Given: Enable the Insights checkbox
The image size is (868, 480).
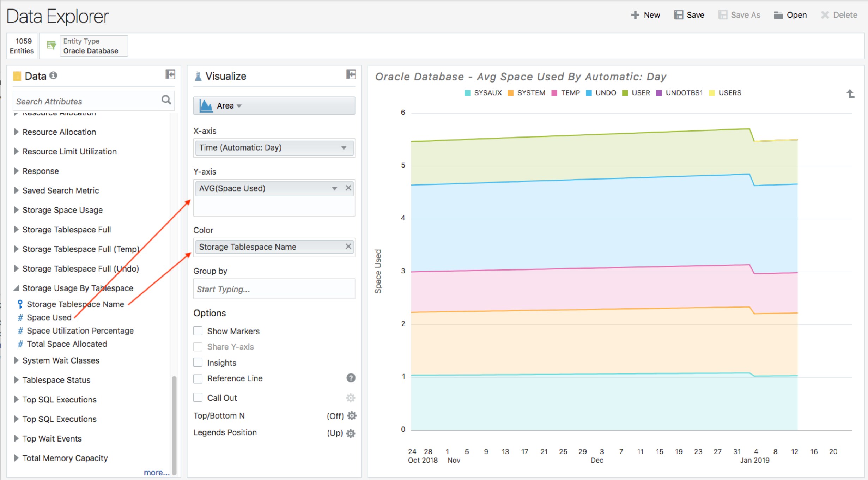Looking at the screenshot, I should tap(198, 363).
